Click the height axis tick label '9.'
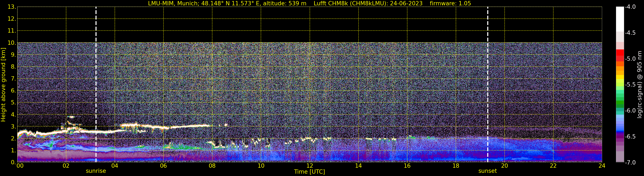This screenshot has width=644, height=176. pyautogui.click(x=13, y=55)
